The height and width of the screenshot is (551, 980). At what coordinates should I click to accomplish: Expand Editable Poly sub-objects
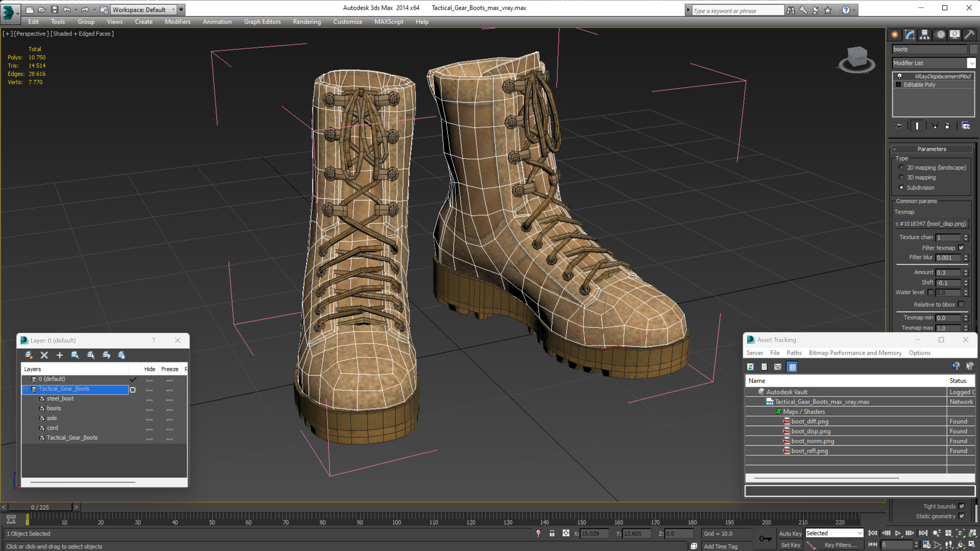(899, 84)
